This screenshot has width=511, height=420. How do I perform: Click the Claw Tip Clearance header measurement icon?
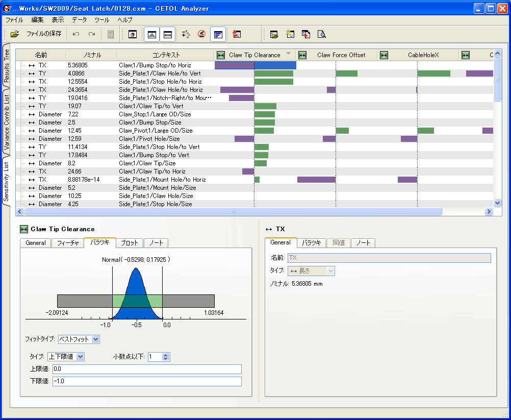[x=221, y=55]
